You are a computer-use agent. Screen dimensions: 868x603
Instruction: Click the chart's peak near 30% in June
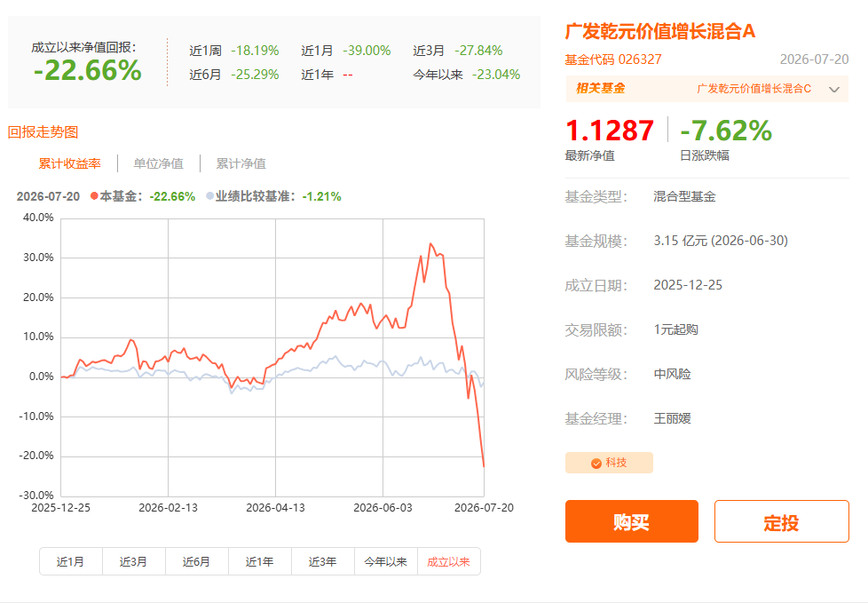pos(431,244)
